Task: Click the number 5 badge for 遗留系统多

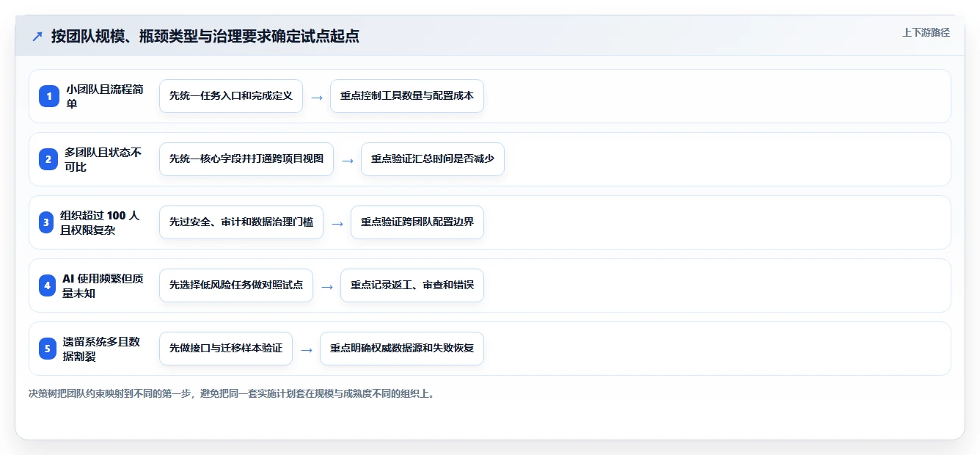Action: (48, 349)
